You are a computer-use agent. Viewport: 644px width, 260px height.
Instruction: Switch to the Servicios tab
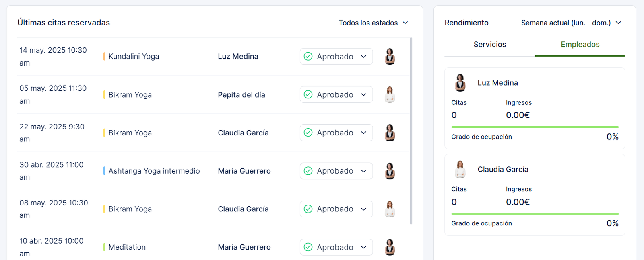pos(489,45)
